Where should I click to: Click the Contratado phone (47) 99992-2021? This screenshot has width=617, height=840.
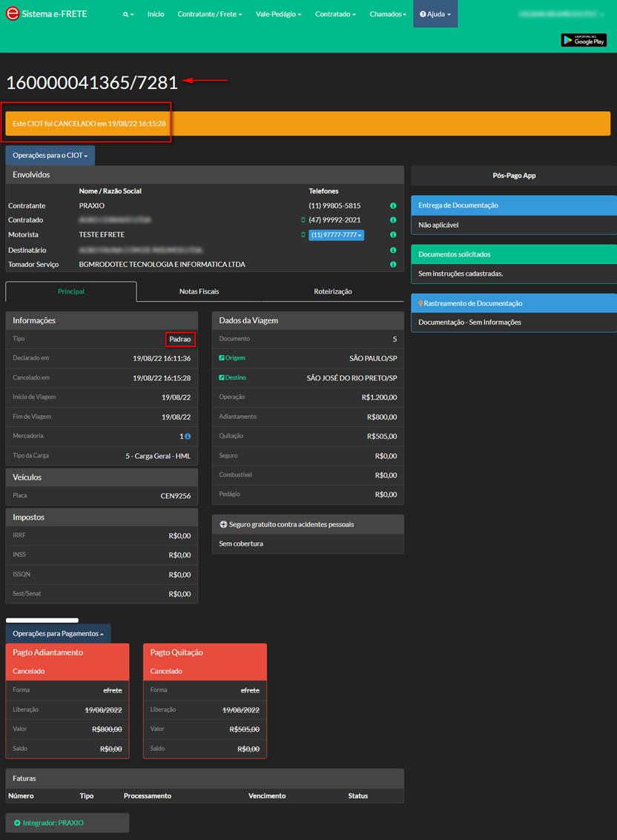(x=334, y=220)
